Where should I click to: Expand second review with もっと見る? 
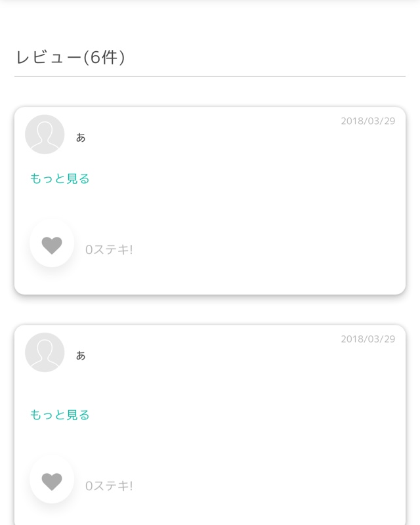pos(60,415)
